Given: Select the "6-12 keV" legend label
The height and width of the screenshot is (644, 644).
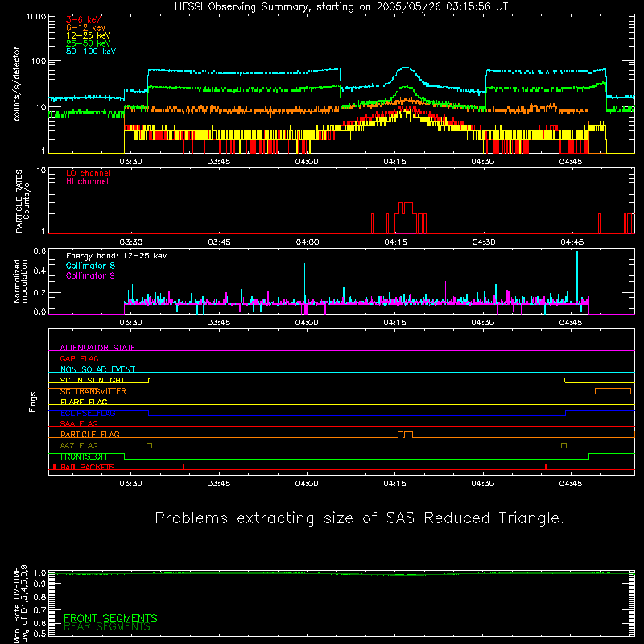Looking at the screenshot, I should point(86,27).
